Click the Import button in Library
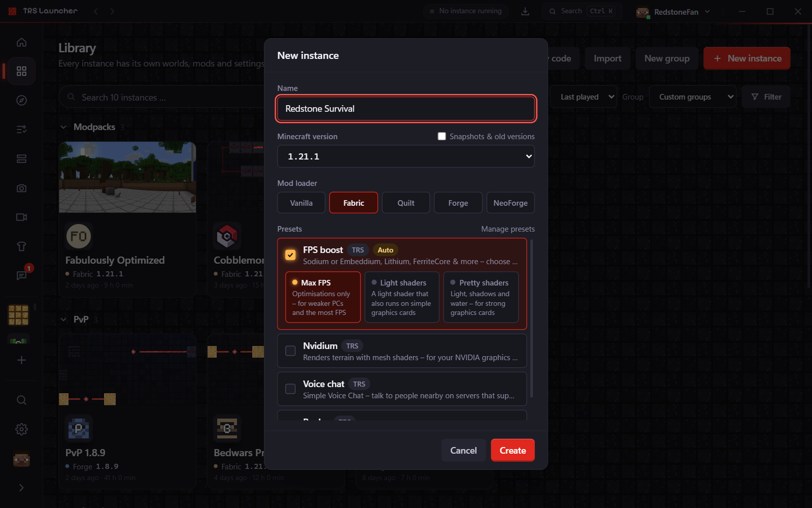The width and height of the screenshot is (812, 508). [607, 58]
